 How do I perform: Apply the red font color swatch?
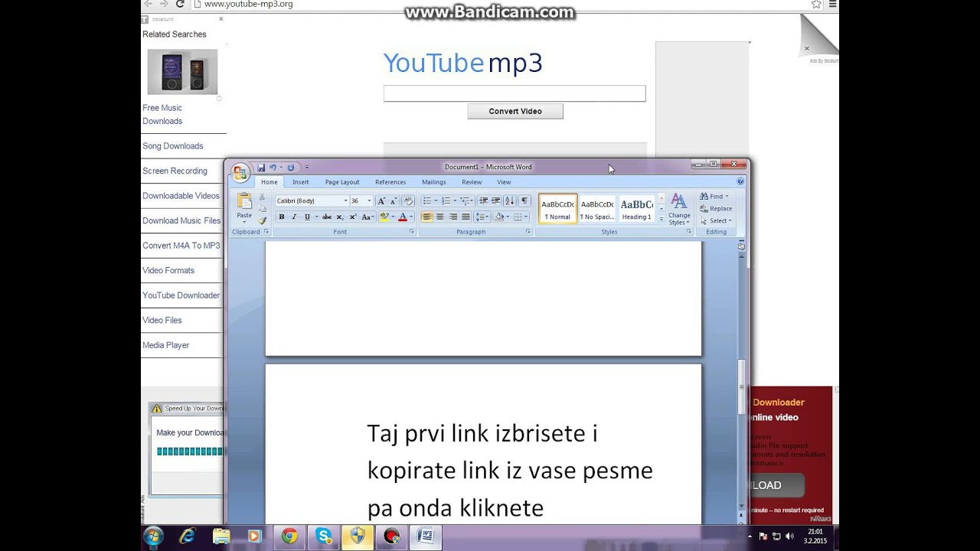click(403, 217)
